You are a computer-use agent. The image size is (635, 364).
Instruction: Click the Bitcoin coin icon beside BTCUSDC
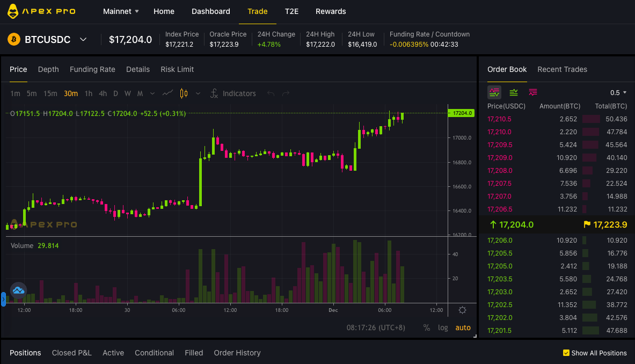click(x=14, y=39)
